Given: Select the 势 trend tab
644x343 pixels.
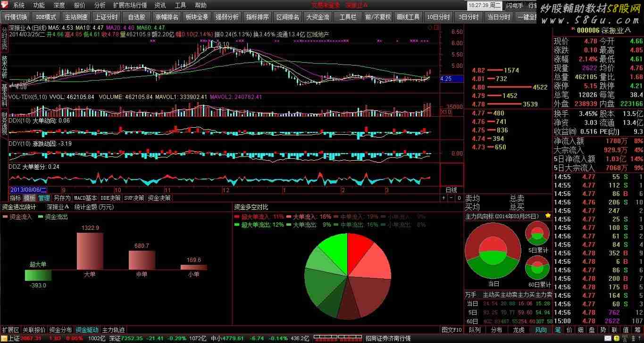Looking at the screenshot, I should (603, 330).
